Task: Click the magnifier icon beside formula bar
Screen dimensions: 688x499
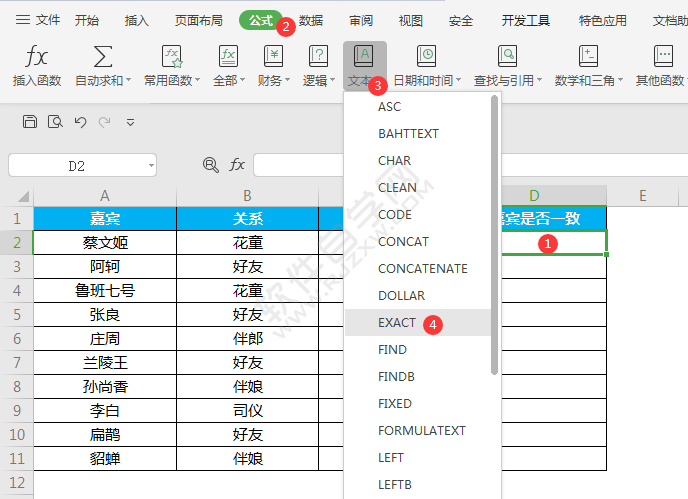Action: (x=211, y=165)
